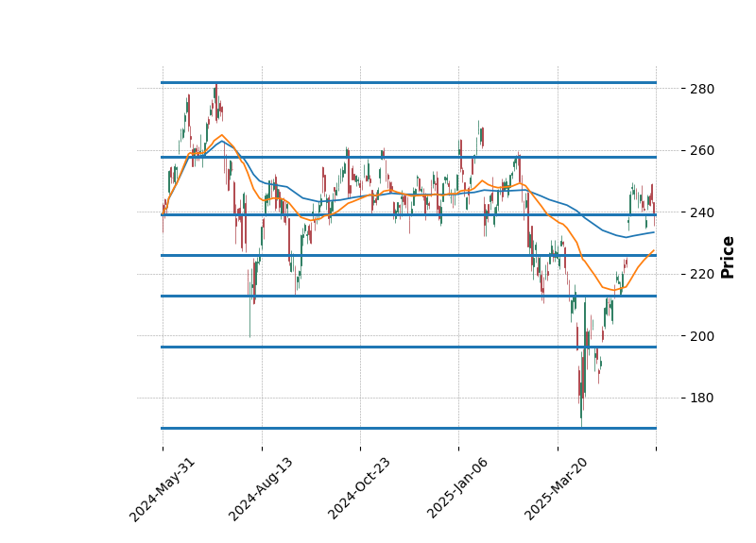
Task: Click the lowest horizontal level line near 170
Action: [x=408, y=428]
